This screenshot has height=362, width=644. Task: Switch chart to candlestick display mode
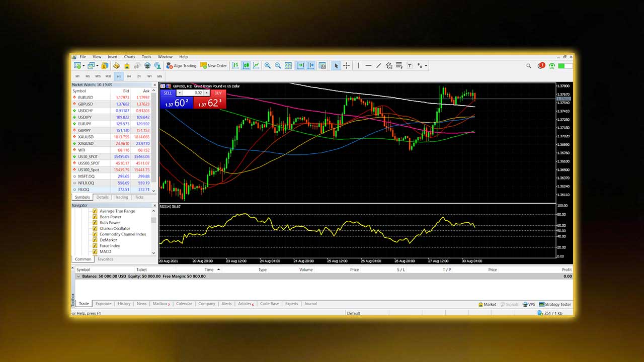click(246, 66)
